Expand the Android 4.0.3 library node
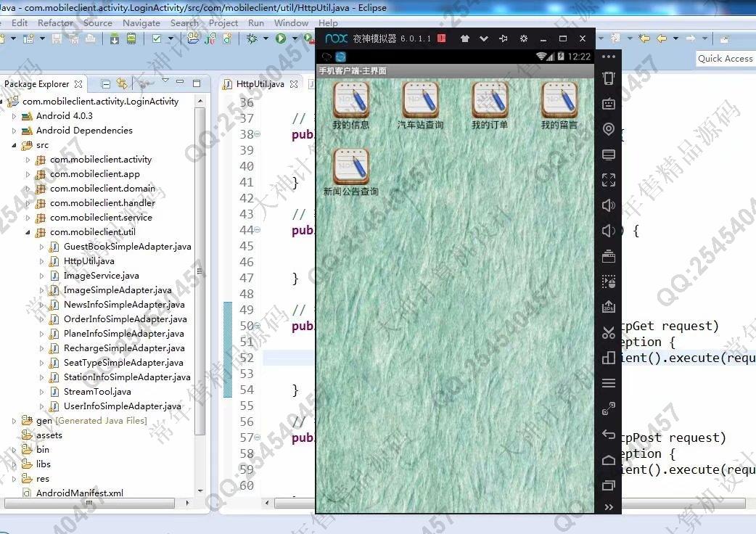 (x=14, y=116)
